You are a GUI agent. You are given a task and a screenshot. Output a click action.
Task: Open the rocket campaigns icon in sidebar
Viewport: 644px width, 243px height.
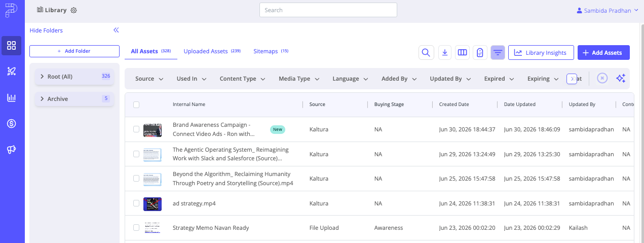pos(12,72)
